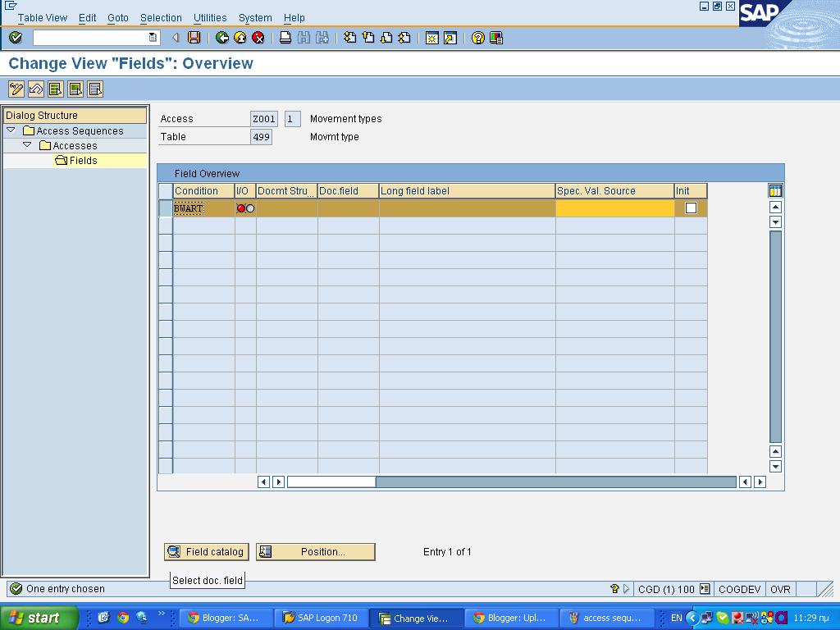
Task: Expand status bar with the triangle arrow
Action: [x=626, y=589]
